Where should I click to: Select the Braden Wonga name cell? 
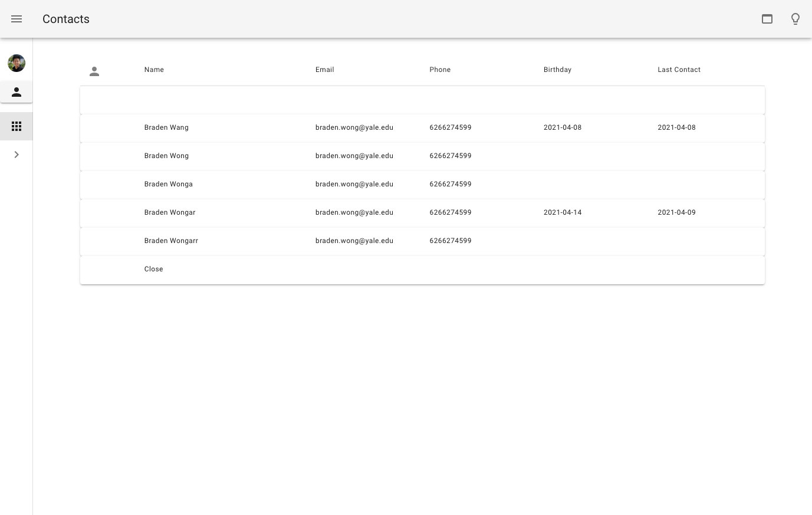click(x=169, y=184)
